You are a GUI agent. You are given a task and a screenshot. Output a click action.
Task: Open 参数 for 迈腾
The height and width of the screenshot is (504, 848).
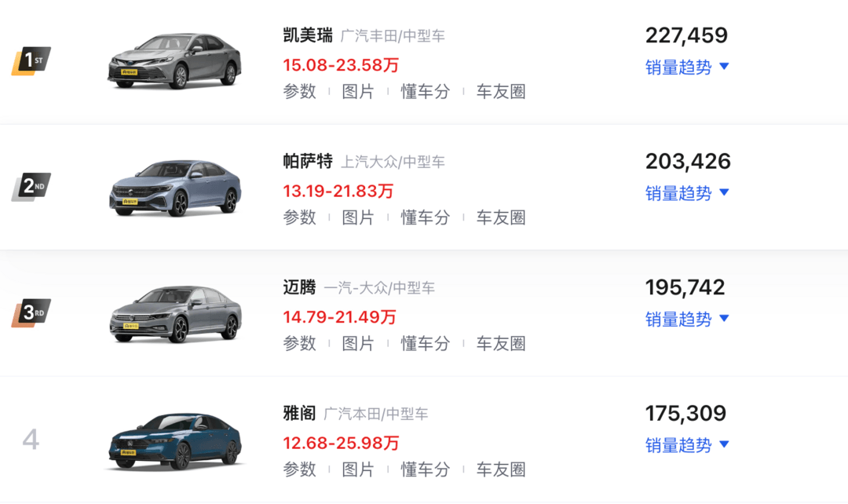(x=300, y=343)
